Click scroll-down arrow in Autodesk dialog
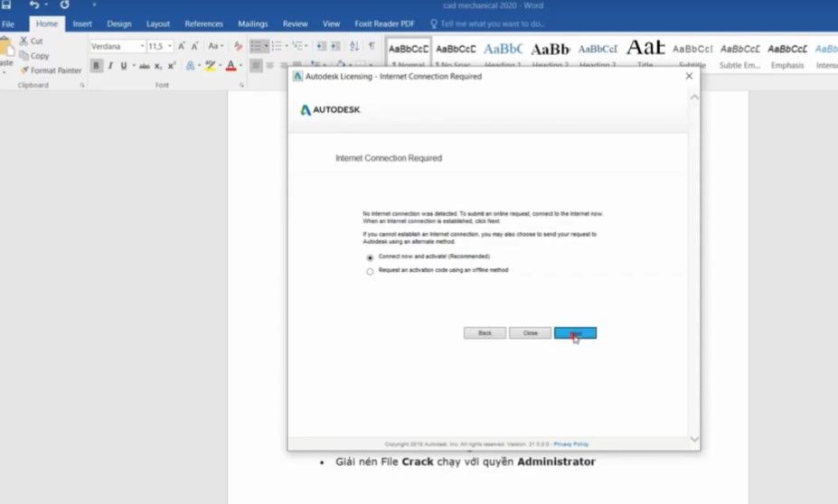Image resolution: width=838 pixels, height=504 pixels. [694, 439]
